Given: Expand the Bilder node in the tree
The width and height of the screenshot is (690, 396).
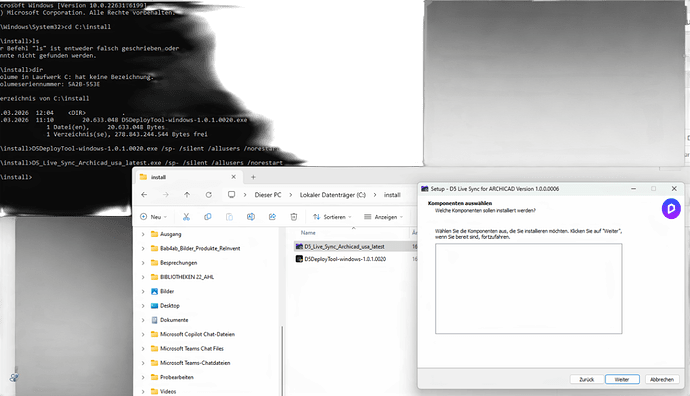Looking at the screenshot, I should click(x=143, y=291).
